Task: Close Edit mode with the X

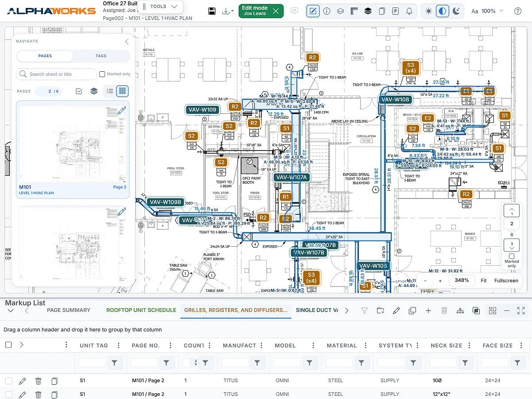Action: tap(276, 11)
